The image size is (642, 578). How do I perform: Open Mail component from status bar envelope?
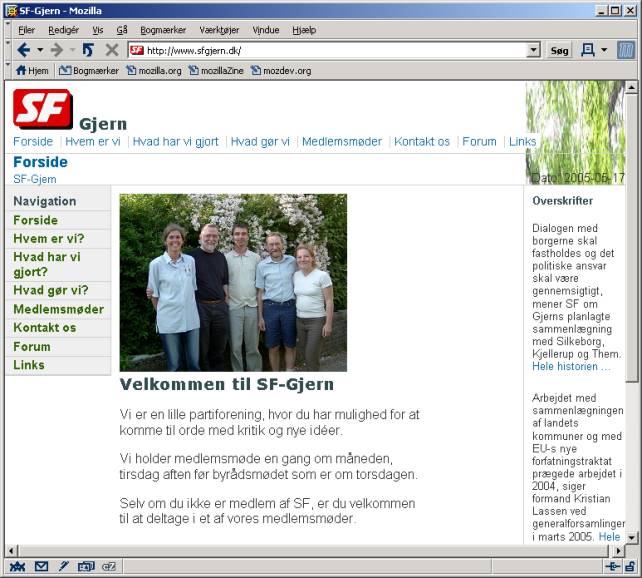(41, 567)
